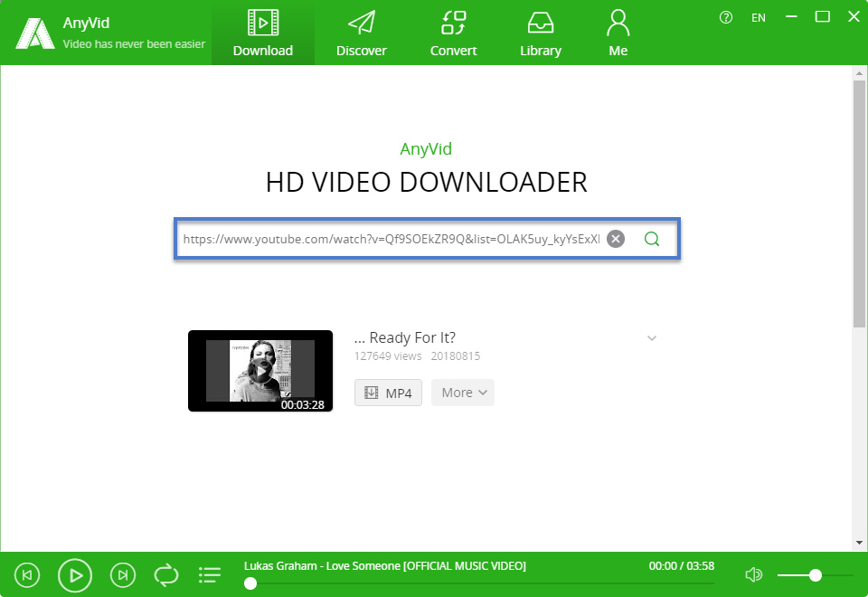Go to the Library tab
This screenshot has width=868, height=597.
(x=541, y=33)
